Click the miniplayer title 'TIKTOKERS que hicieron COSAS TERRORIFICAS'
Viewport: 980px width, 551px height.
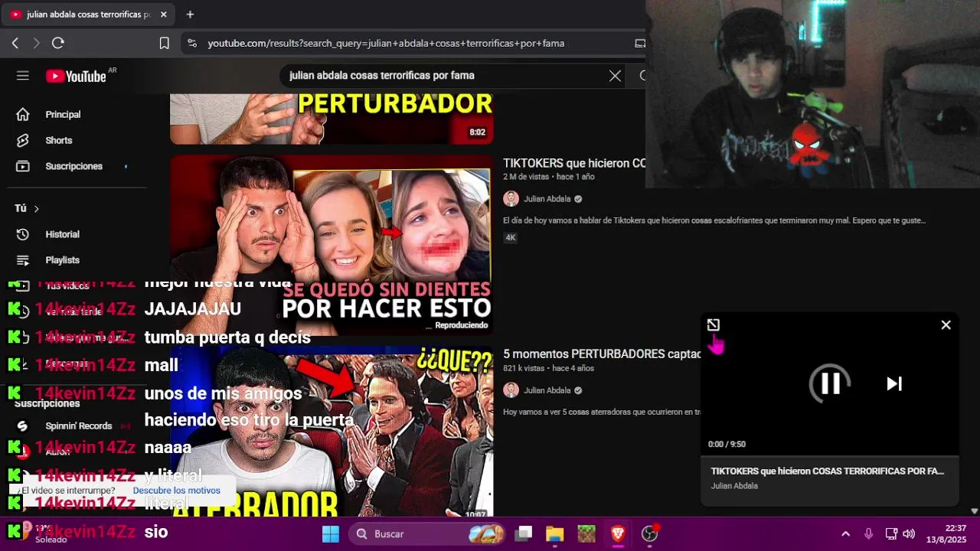828,471
